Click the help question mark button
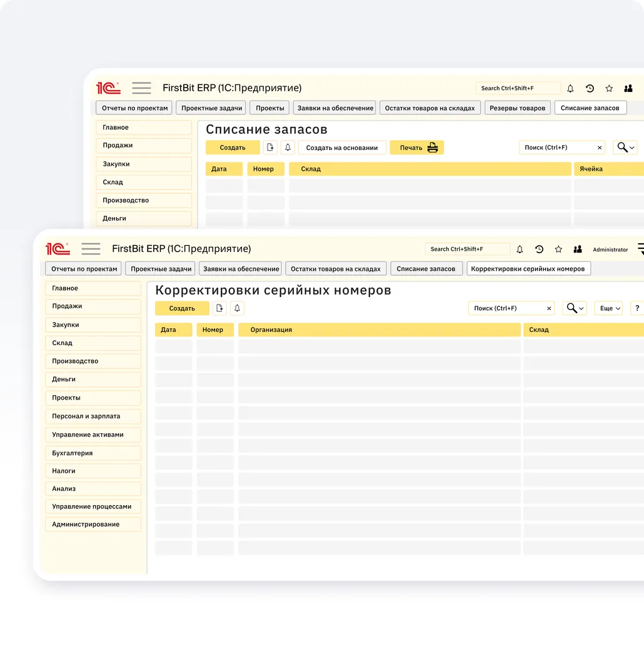 [636, 308]
